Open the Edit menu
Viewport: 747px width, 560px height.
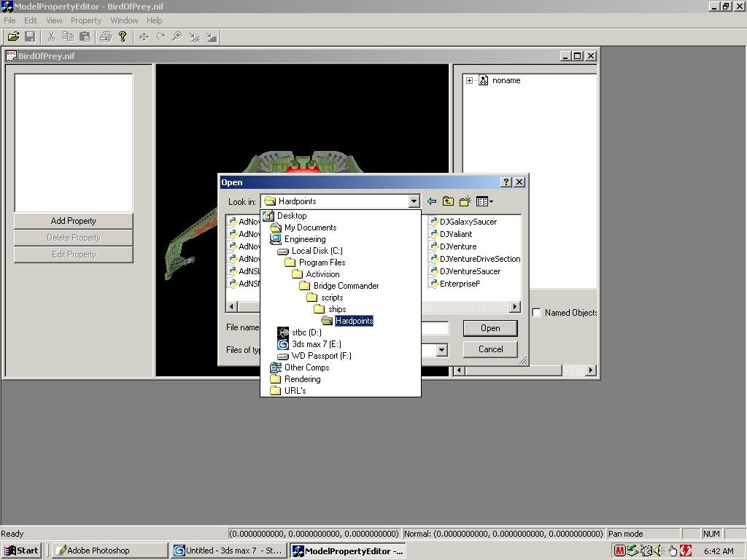(x=31, y=20)
